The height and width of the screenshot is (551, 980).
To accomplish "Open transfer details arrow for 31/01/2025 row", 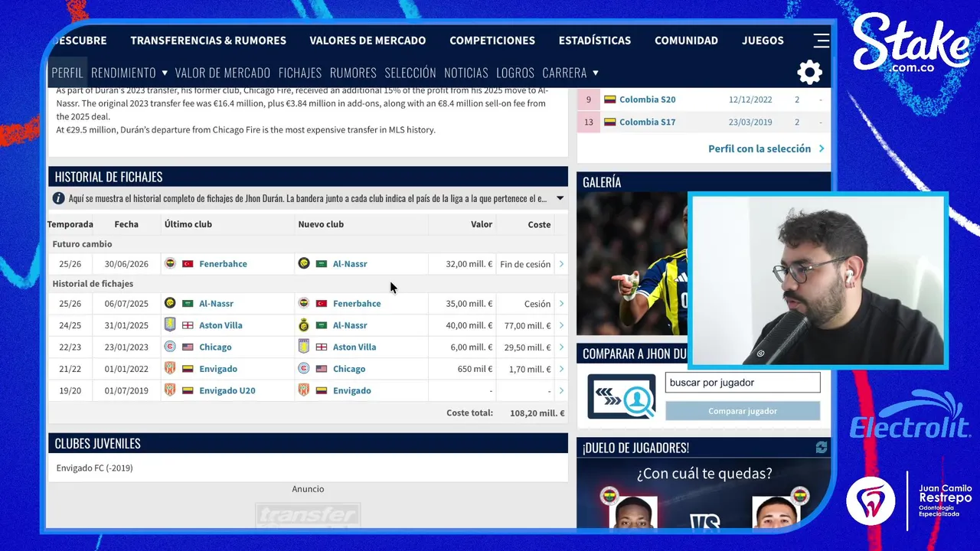I will point(561,325).
